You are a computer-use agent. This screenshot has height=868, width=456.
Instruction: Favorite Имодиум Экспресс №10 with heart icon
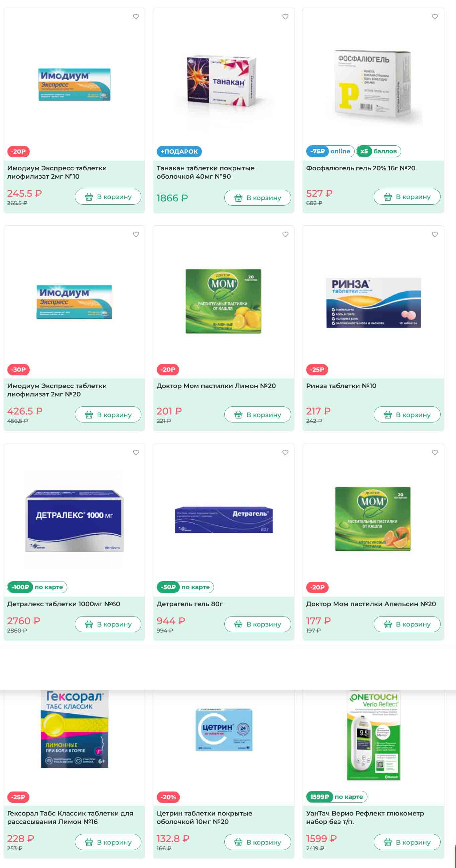point(136,16)
